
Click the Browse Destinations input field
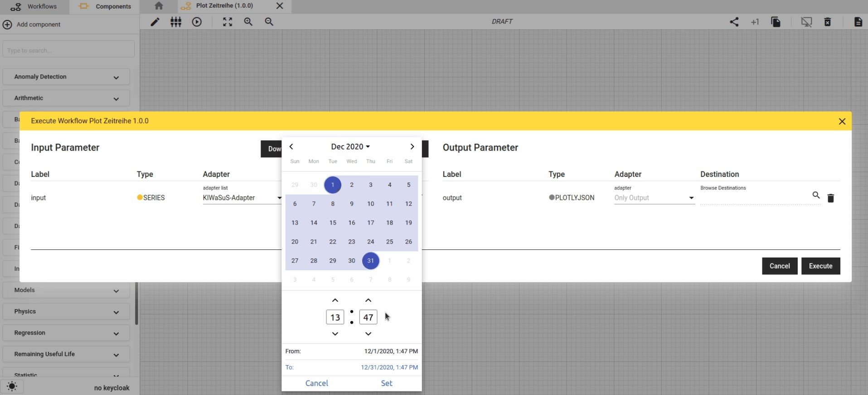(754, 198)
